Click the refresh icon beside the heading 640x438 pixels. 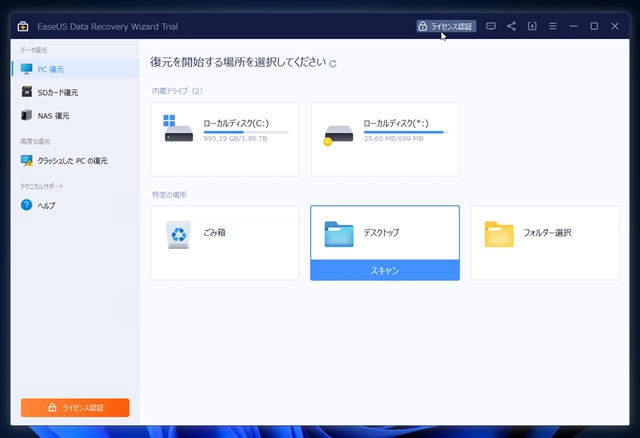coord(333,64)
